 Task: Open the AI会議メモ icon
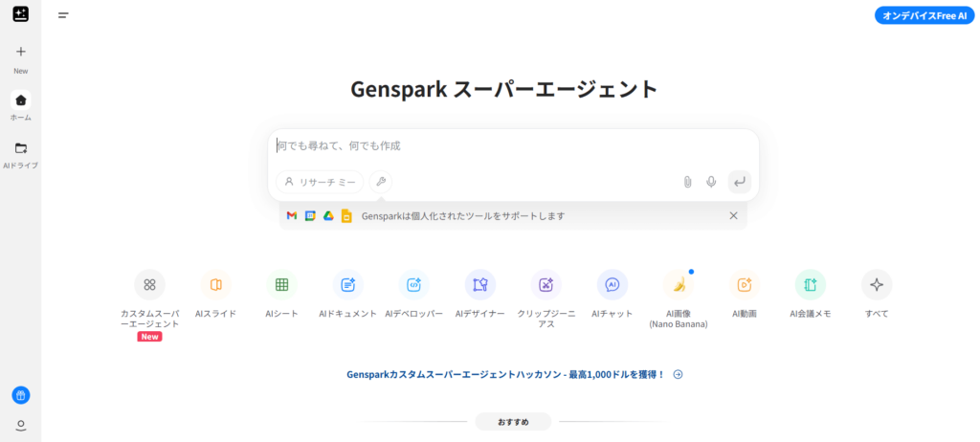click(810, 284)
